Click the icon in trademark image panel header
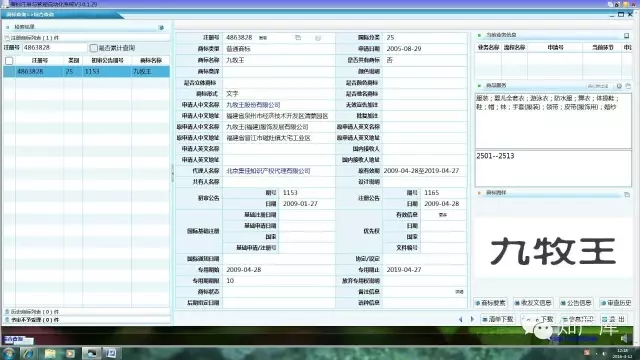Viewport: 640px width, 360px height. tap(627, 194)
